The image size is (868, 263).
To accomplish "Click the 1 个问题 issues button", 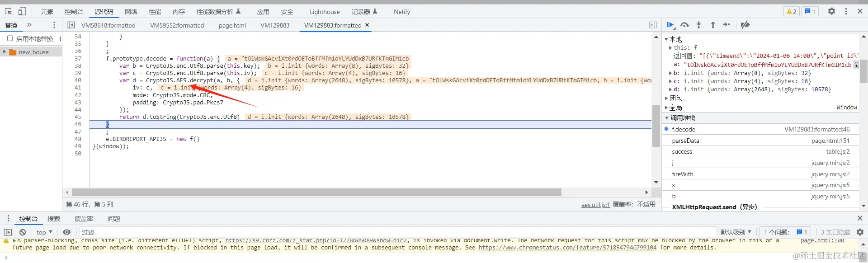I will (786, 232).
